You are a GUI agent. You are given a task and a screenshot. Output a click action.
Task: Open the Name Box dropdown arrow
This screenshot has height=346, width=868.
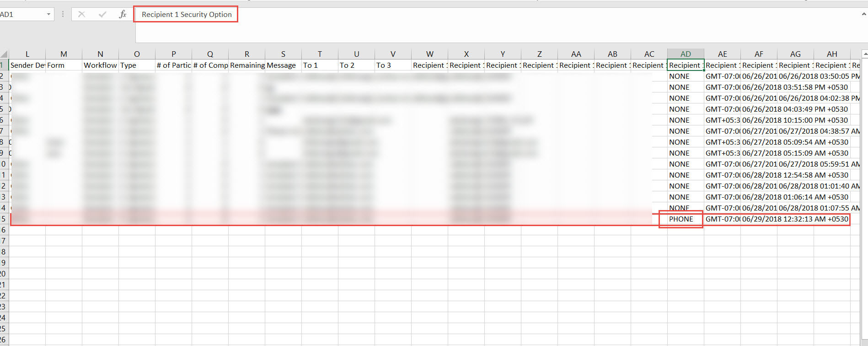48,15
